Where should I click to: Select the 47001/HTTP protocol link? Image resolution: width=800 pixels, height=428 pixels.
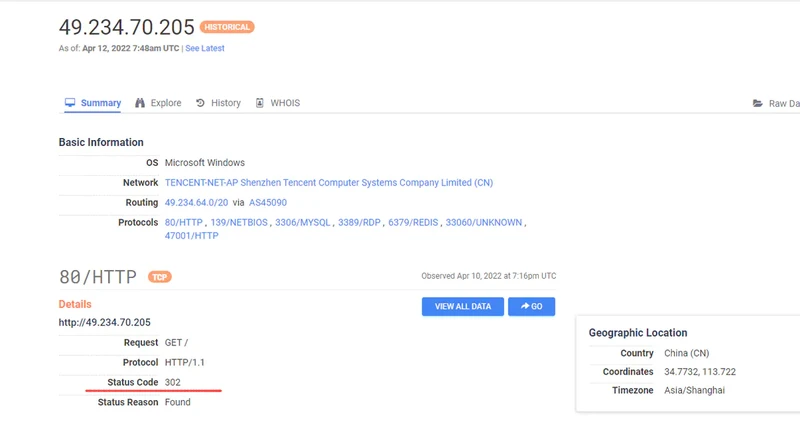click(191, 236)
